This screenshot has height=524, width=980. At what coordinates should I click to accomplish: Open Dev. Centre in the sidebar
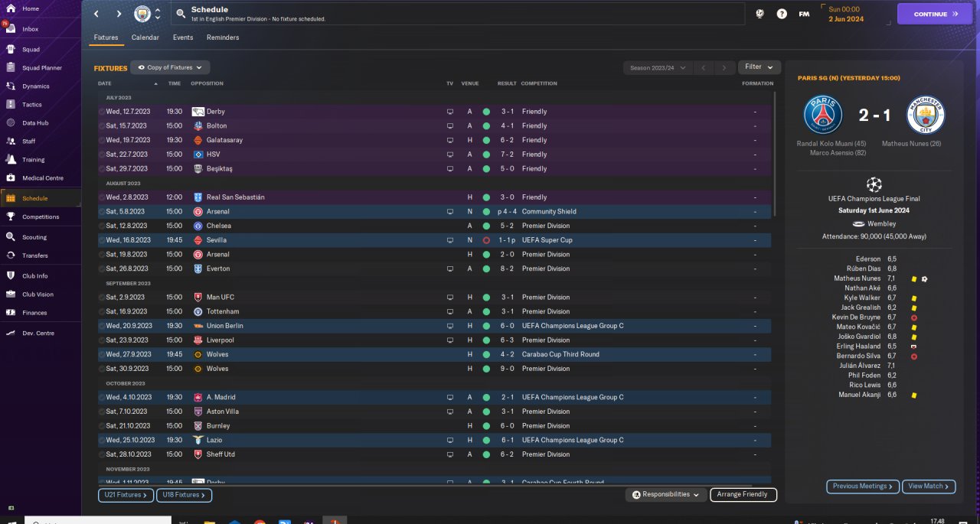point(40,333)
